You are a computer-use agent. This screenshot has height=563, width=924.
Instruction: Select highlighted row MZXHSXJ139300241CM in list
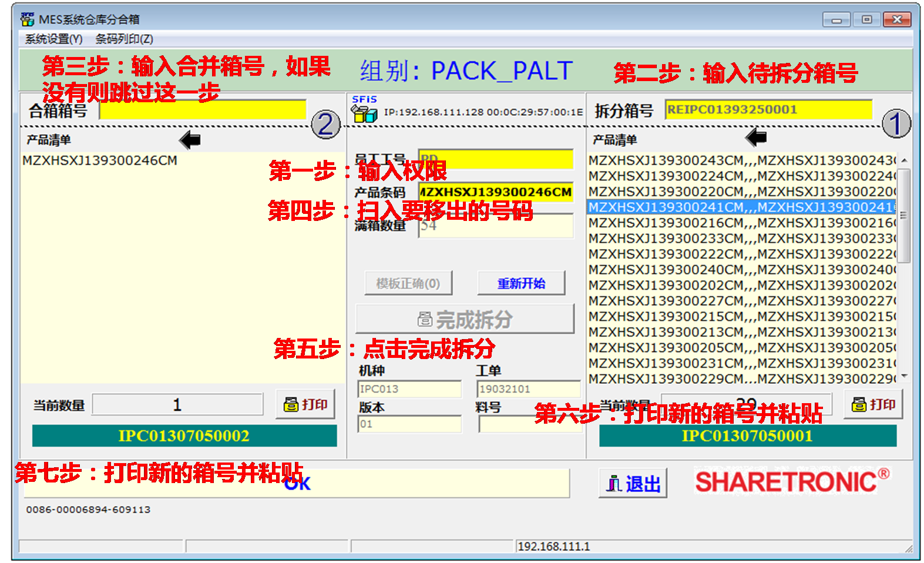tap(741, 207)
